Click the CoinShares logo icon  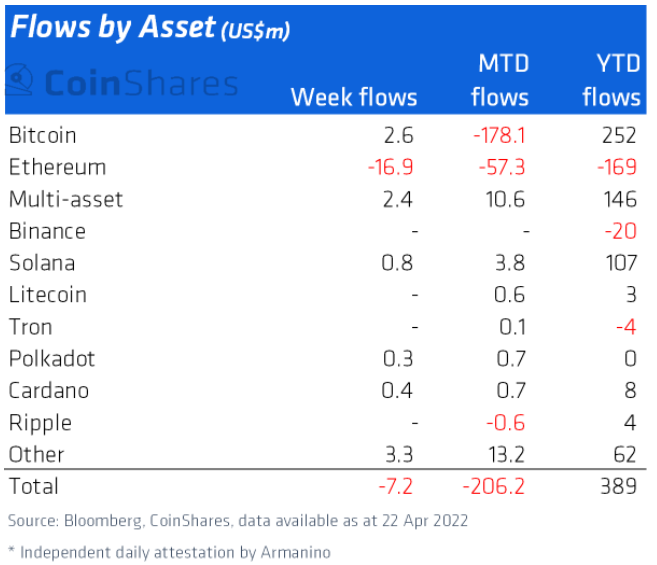[x=19, y=81]
